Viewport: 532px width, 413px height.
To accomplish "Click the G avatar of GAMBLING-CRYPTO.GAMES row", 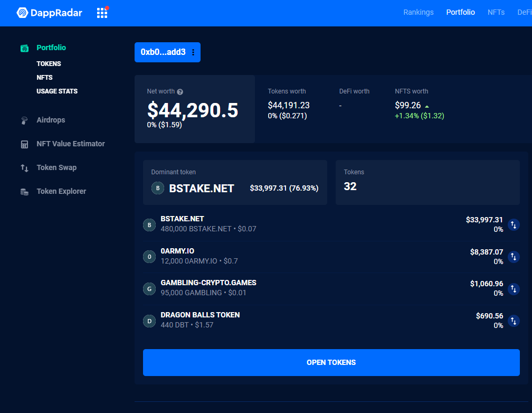I will tap(149, 289).
